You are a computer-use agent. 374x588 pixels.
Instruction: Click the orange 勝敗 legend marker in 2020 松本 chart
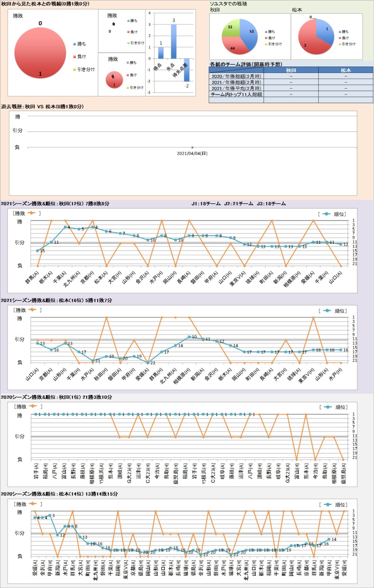coord(33,504)
